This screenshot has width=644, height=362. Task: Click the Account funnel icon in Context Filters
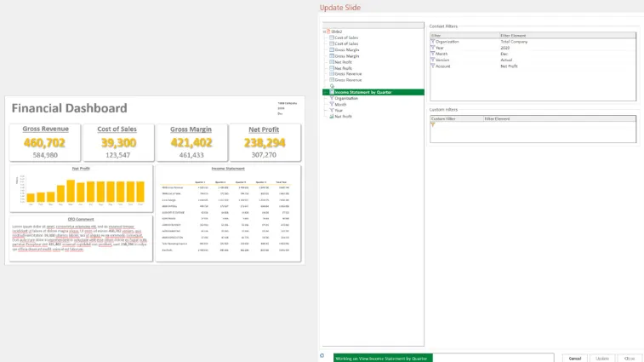tap(432, 66)
